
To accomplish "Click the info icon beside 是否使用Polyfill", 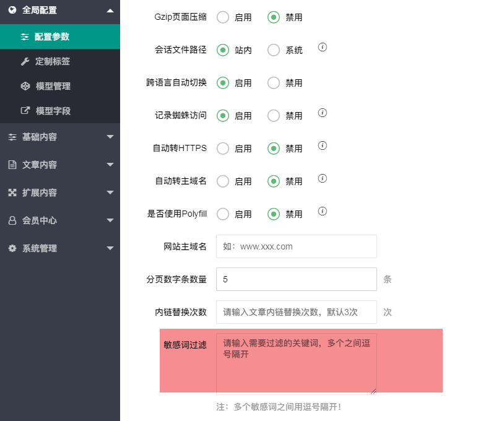I will (x=323, y=211).
